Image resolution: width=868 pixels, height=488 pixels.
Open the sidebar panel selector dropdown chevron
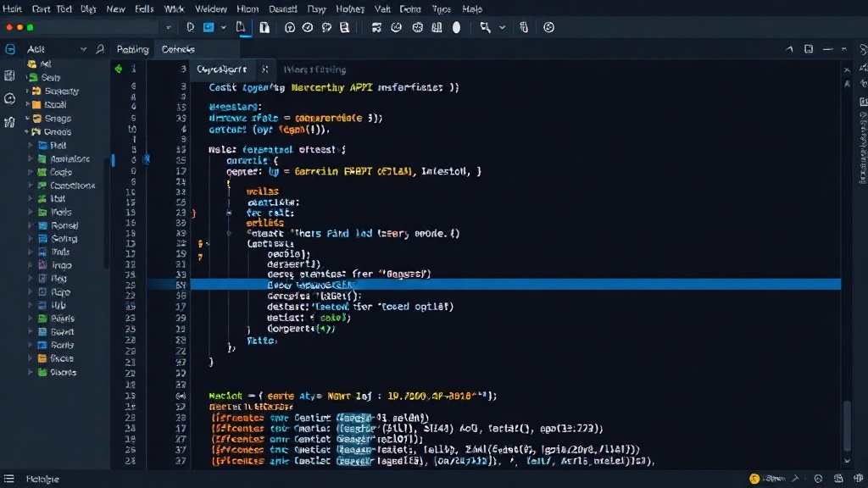click(x=83, y=49)
